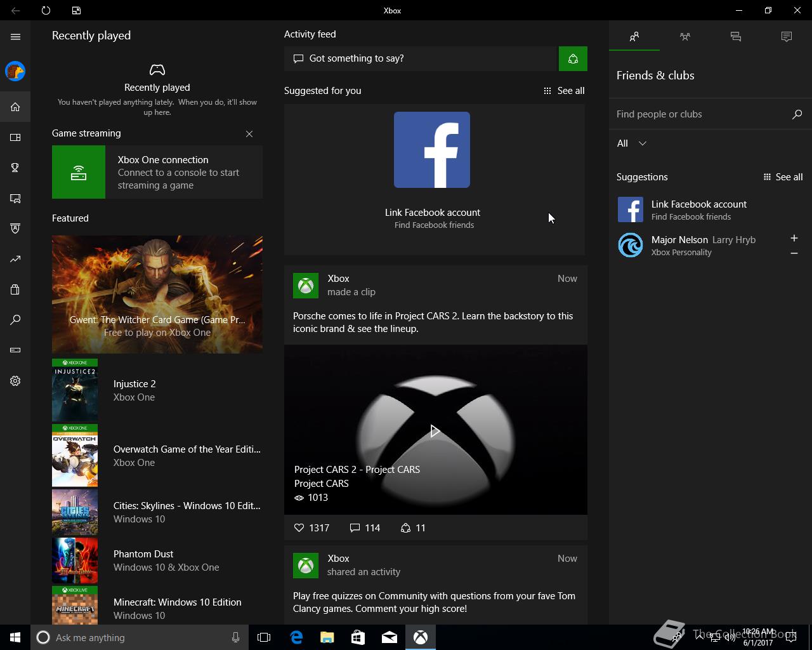Click Cortana microphone icon
Image resolution: width=812 pixels, height=650 pixels.
pyautogui.click(x=236, y=637)
